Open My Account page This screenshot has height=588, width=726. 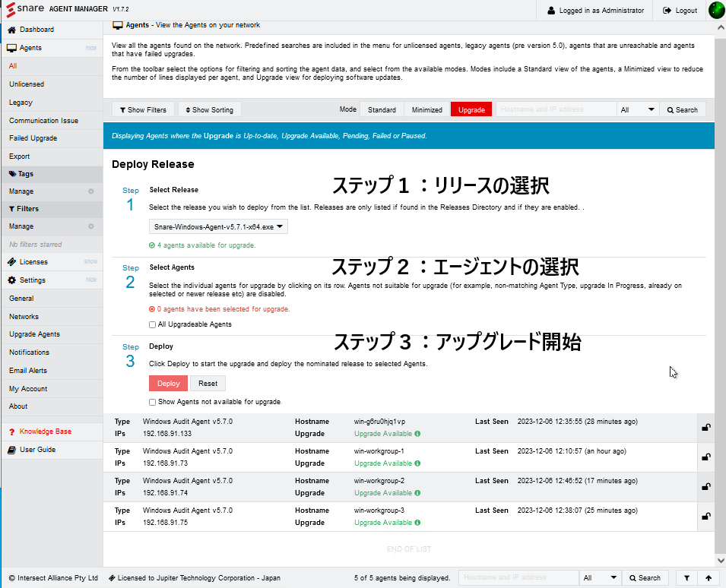(28, 389)
